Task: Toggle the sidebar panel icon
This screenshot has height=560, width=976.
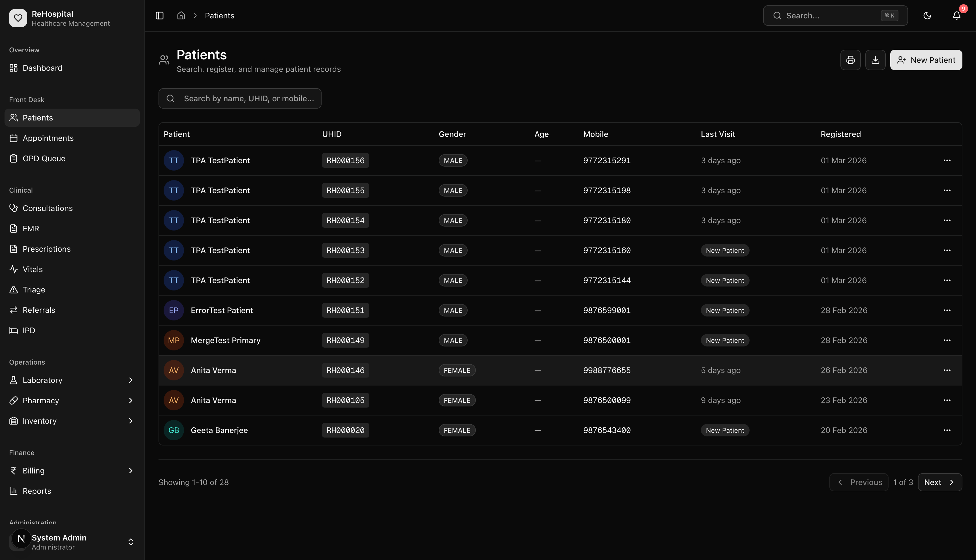Action: pos(159,15)
